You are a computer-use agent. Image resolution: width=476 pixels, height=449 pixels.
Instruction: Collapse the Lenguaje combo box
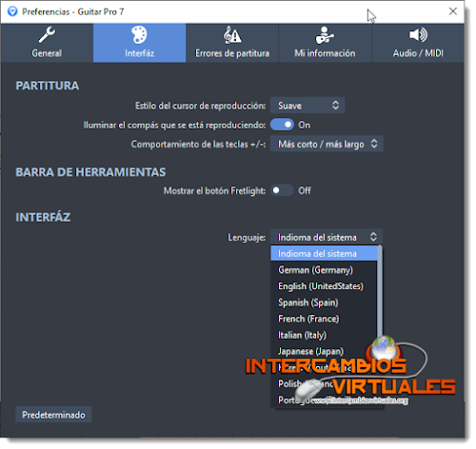tap(327, 237)
